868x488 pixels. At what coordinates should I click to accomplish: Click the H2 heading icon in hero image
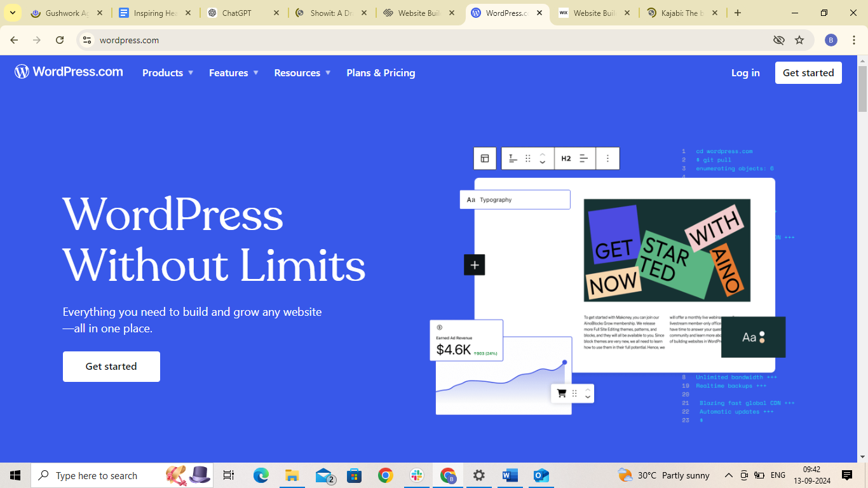566,158
